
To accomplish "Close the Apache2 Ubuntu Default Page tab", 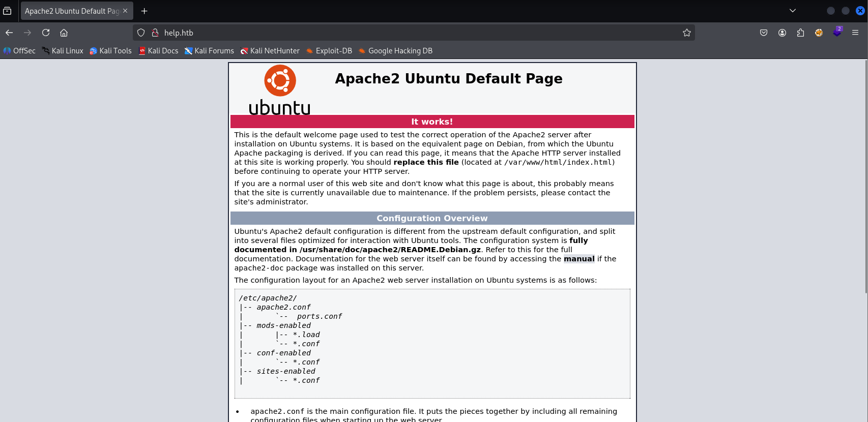I will click(125, 11).
